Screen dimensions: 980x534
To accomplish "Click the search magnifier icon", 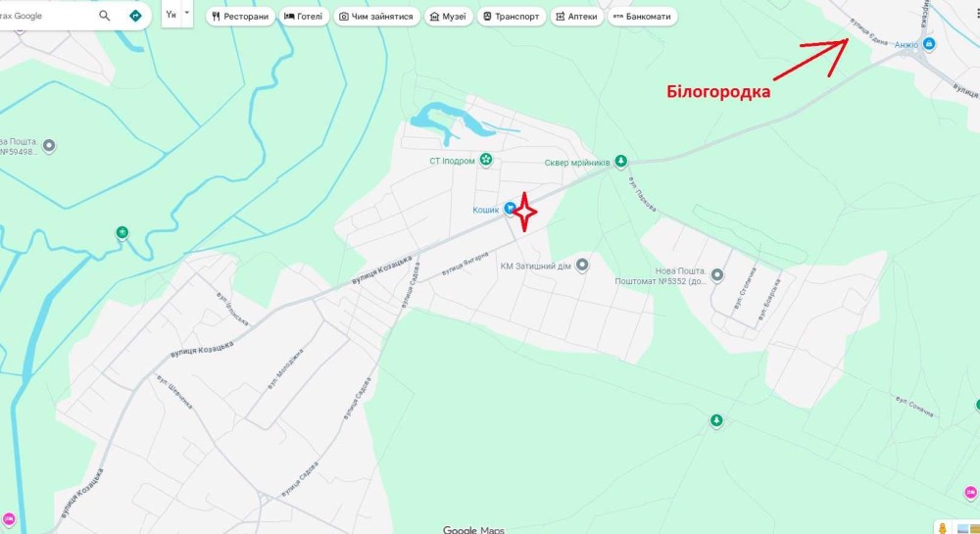I will [x=105, y=16].
